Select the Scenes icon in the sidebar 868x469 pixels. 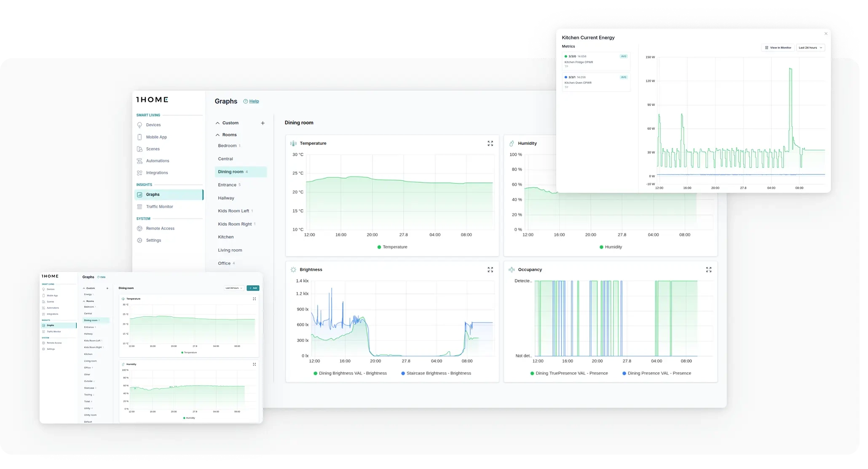coord(140,149)
